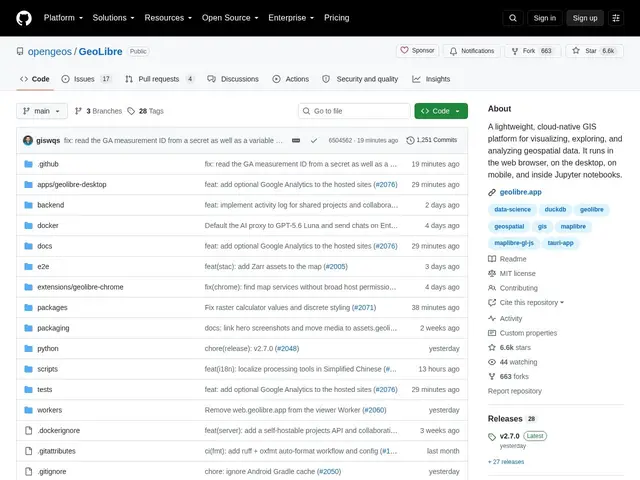Open the appearance settings icon beside Sign up
The width and height of the screenshot is (640, 480).
click(x=616, y=18)
